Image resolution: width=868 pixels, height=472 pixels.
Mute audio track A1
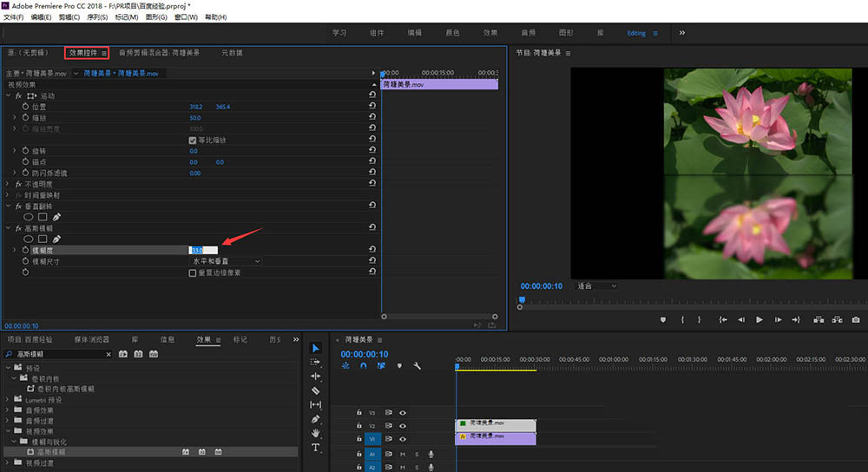pyautogui.click(x=403, y=455)
